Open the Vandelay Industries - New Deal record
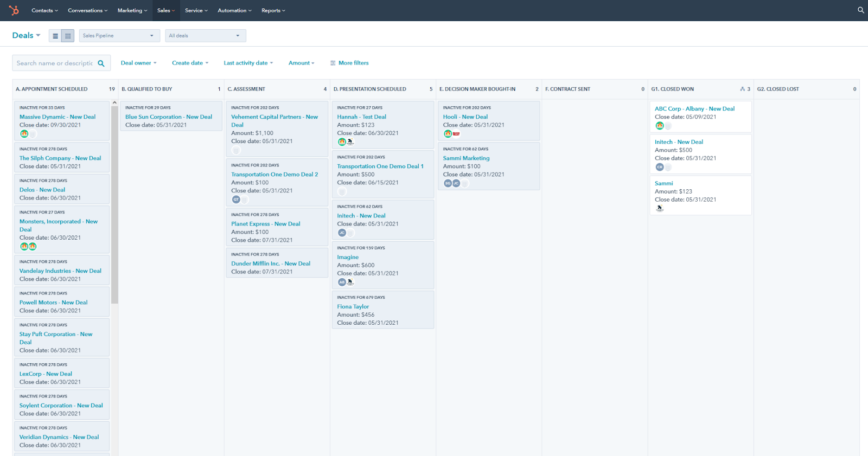 coord(60,271)
